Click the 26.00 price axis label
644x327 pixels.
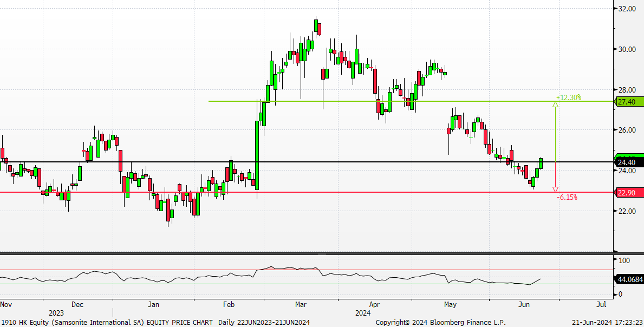[627, 130]
